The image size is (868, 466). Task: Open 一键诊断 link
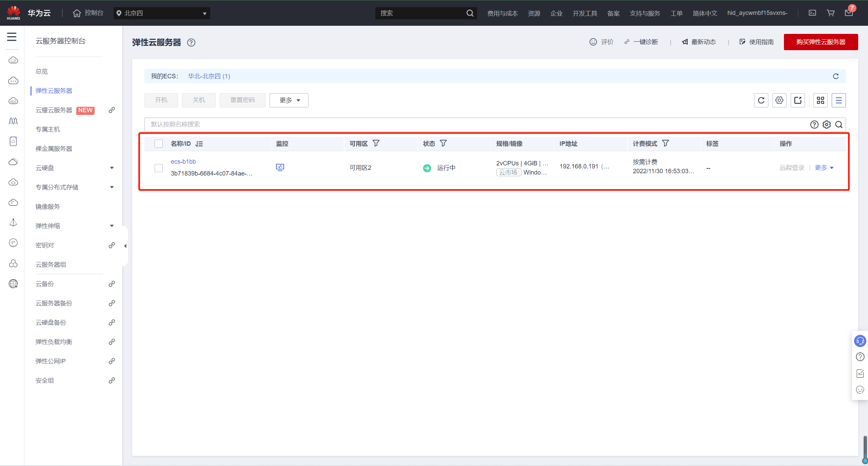(641, 42)
